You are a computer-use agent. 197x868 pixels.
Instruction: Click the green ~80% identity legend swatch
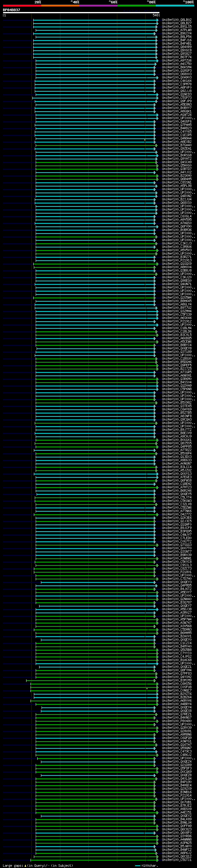point(137,6)
